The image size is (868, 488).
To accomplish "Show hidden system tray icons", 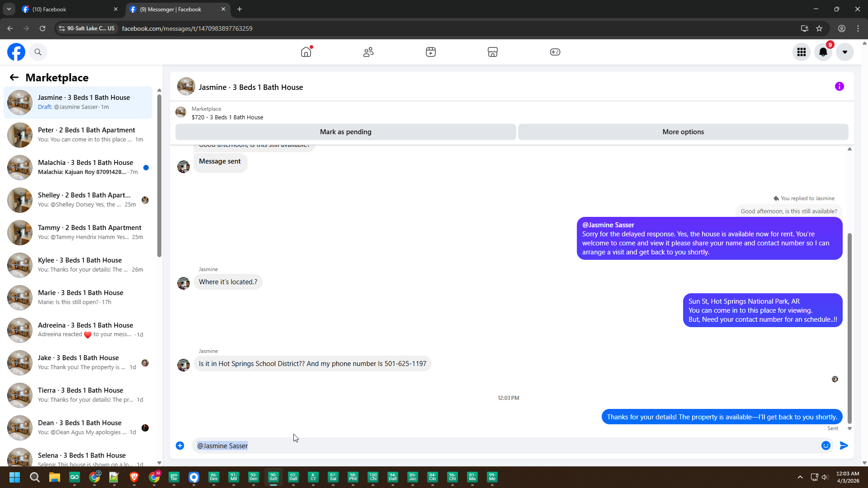I will coord(800,477).
